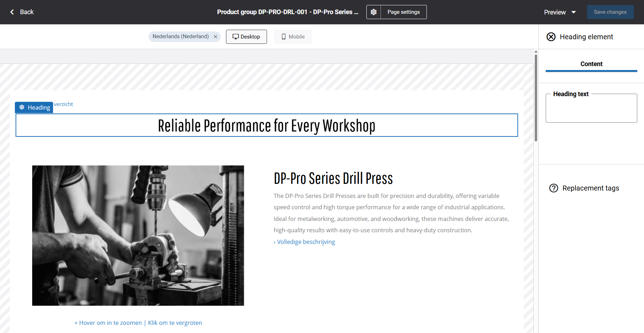
Task: Open page settings gear icon
Action: point(373,12)
